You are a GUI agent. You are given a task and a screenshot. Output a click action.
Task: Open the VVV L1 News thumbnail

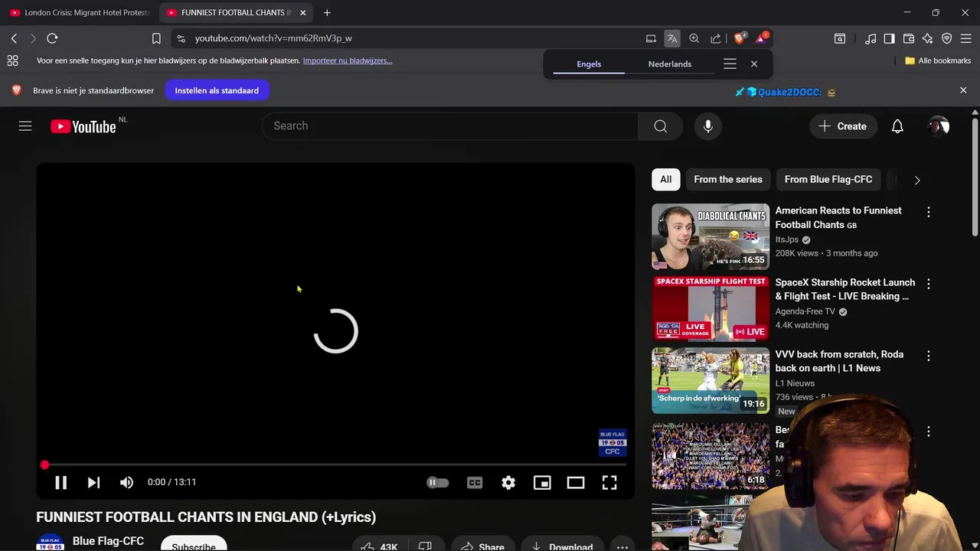click(x=710, y=380)
